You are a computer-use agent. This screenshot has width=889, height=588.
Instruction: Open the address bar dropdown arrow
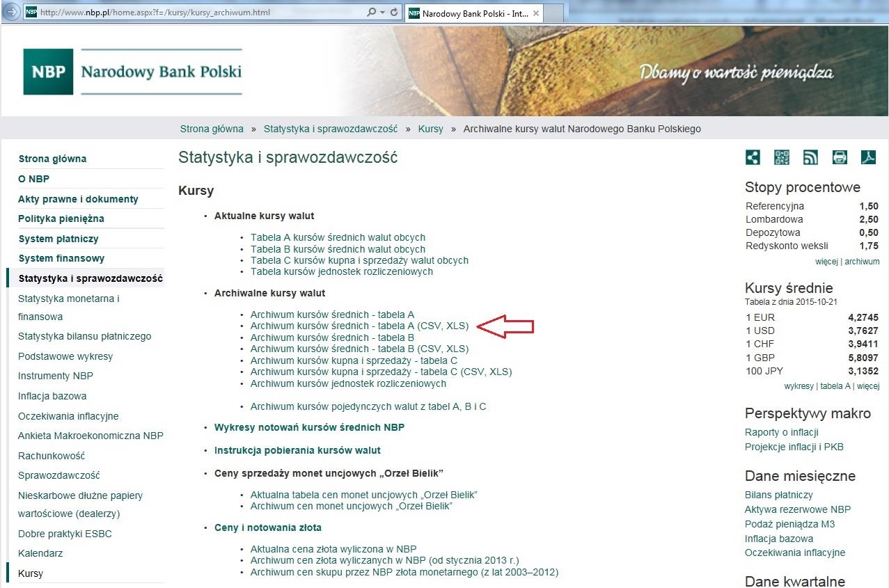click(x=382, y=13)
